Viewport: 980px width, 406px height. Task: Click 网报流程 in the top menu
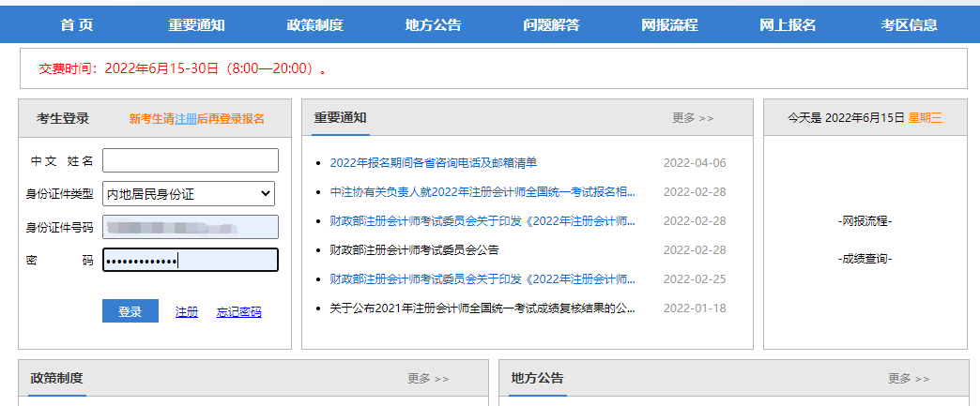click(669, 25)
